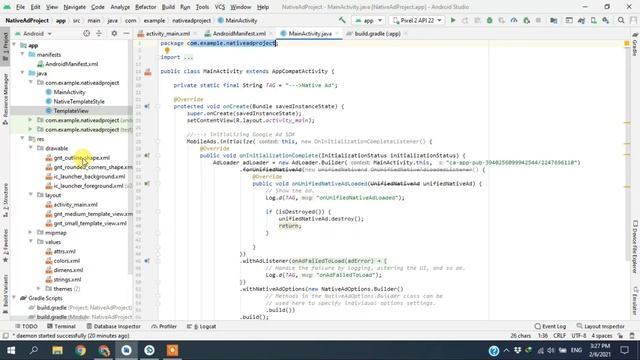Open the File menu
This screenshot has width=640, height=360.
coord(20,7)
